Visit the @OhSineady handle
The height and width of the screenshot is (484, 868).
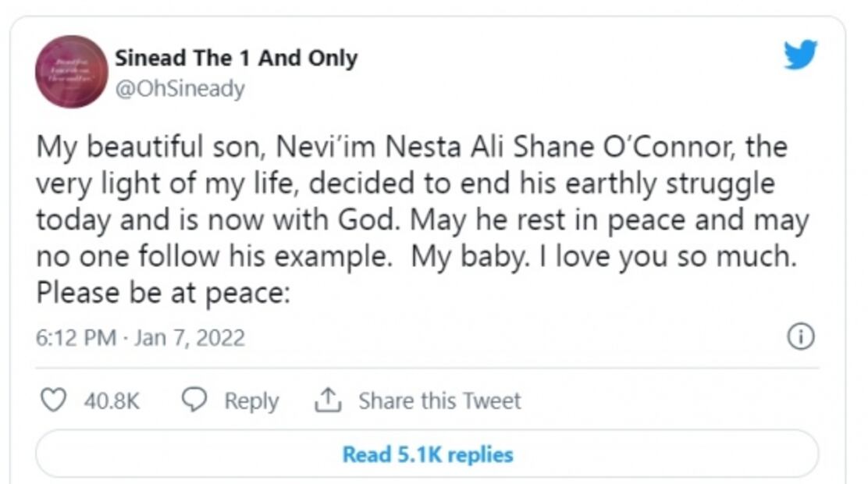click(x=180, y=89)
